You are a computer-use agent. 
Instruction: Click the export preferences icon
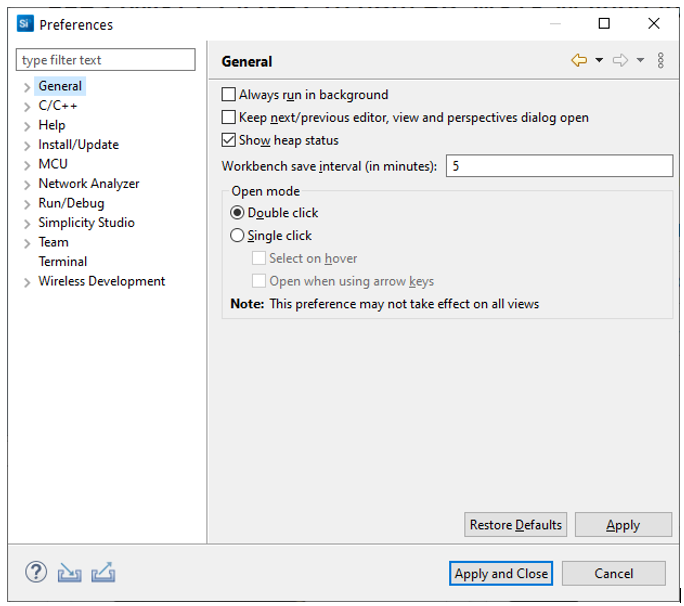pos(103,572)
